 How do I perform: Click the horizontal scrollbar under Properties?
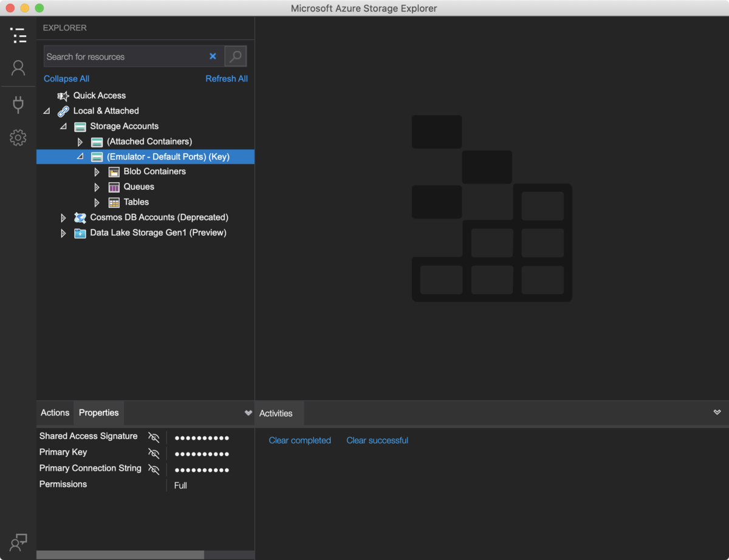(x=120, y=555)
